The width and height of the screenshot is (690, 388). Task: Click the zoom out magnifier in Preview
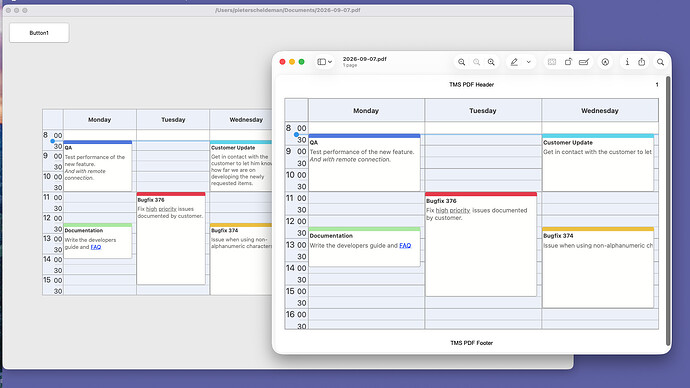[x=462, y=62]
